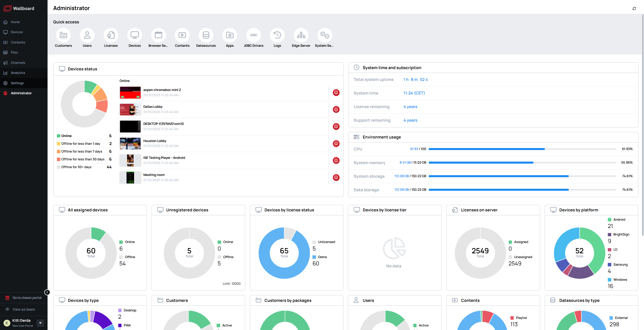Screen dimensions: 644x330
Task: Open the Datasources quick access icon
Action: [x=206, y=35]
